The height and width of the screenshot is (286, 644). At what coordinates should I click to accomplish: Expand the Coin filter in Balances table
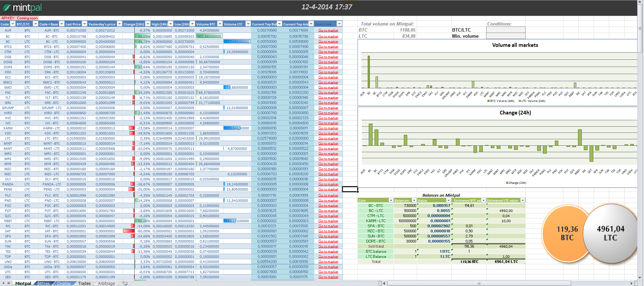(x=391, y=200)
